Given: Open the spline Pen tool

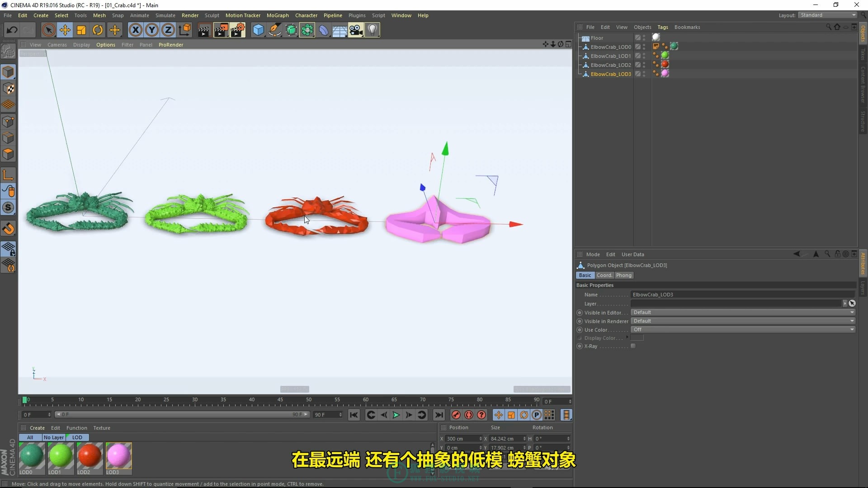Looking at the screenshot, I should click(274, 30).
